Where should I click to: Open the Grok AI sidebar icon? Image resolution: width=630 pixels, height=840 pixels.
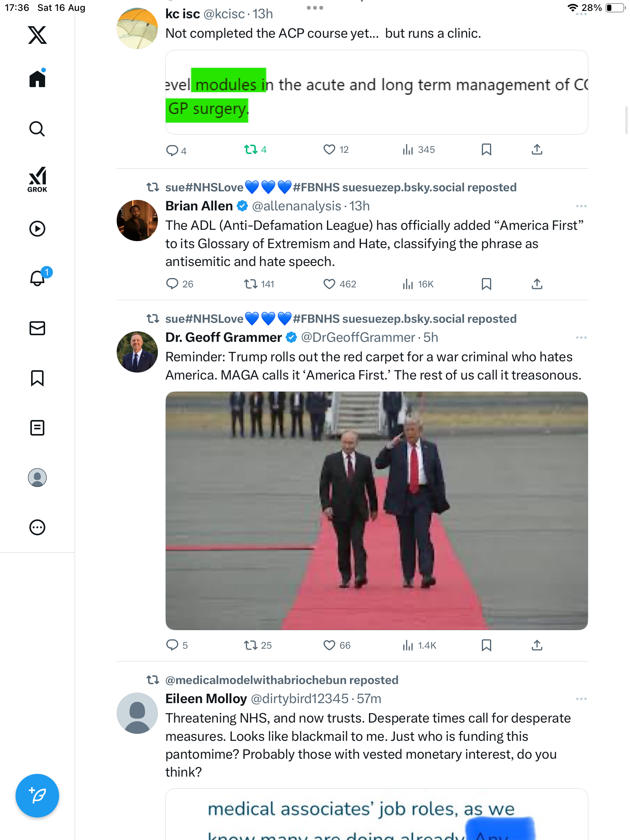(x=37, y=179)
